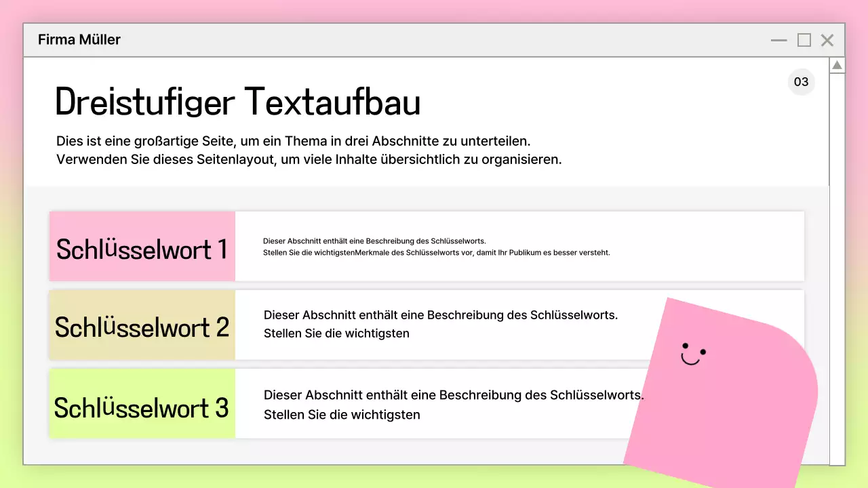Click the beige color block of Schlüsselwort 2
The width and height of the screenshot is (868, 488).
(142, 325)
